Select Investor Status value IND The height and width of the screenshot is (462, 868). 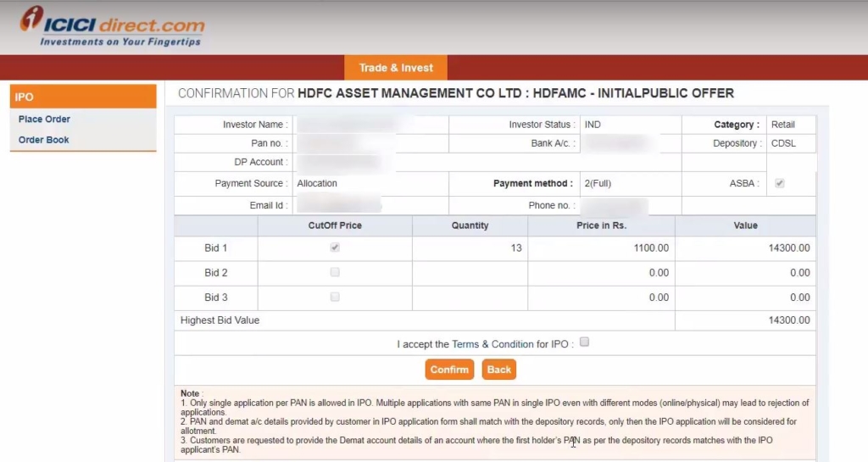(x=593, y=125)
